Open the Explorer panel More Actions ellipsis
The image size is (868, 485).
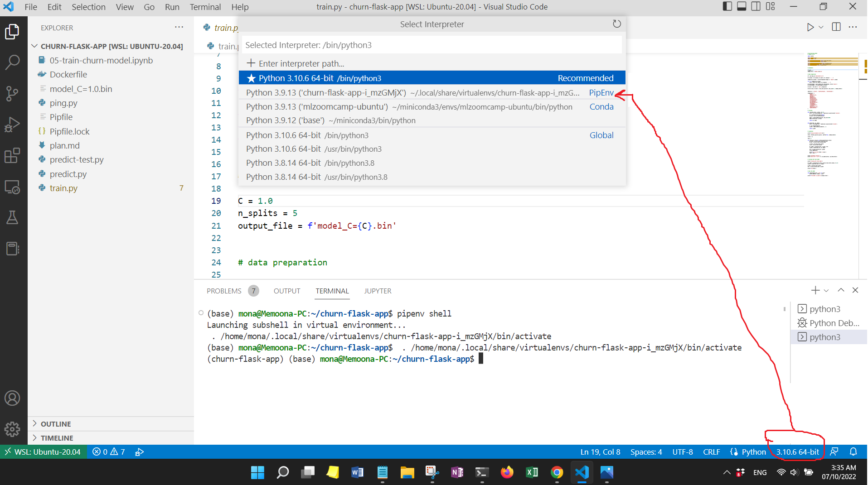click(x=179, y=27)
